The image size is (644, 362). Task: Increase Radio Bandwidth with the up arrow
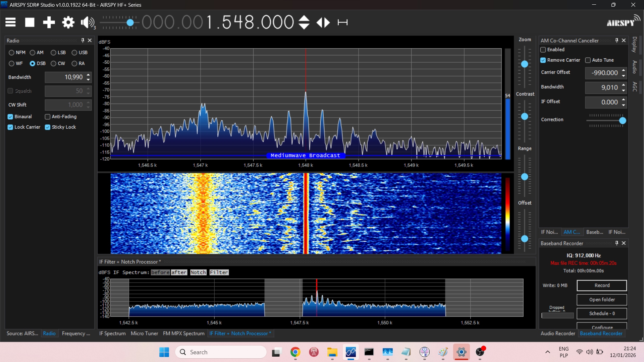pos(88,75)
